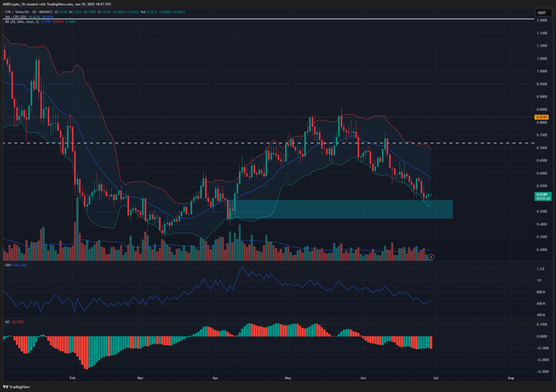Click the Apr date on time axis

pos(215,378)
